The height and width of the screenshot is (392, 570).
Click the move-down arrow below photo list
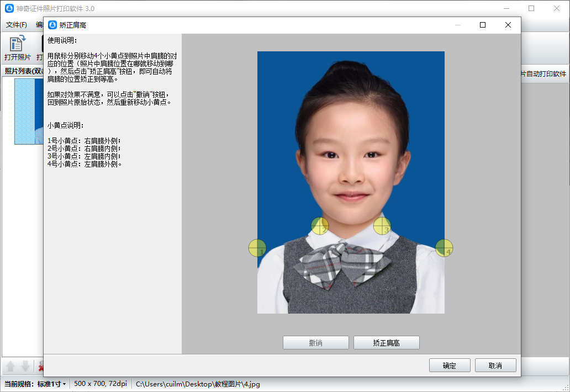click(x=26, y=367)
